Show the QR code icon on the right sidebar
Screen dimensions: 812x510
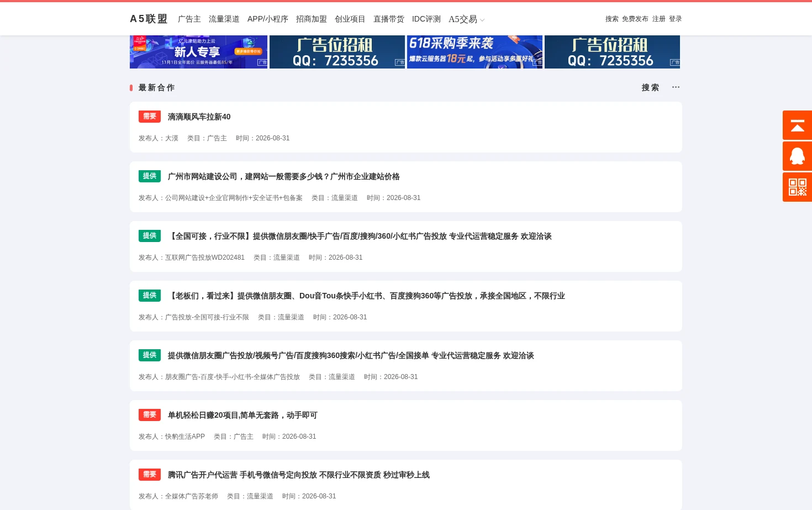pyautogui.click(x=797, y=187)
